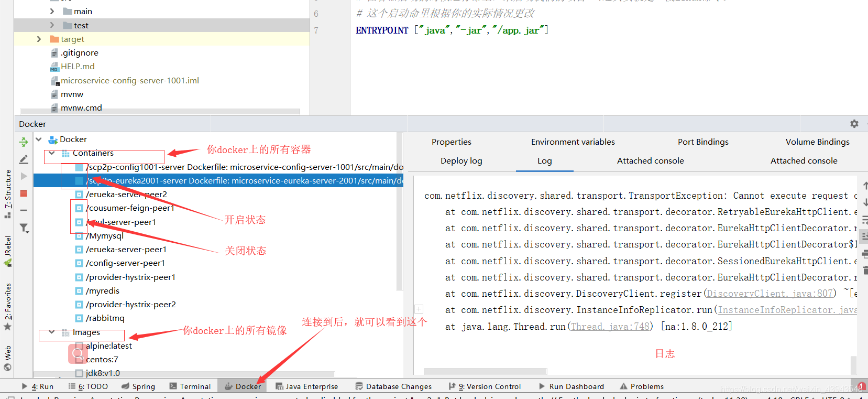The height and width of the screenshot is (399, 868).
Task: Open the TODO tool window
Action: click(x=88, y=386)
